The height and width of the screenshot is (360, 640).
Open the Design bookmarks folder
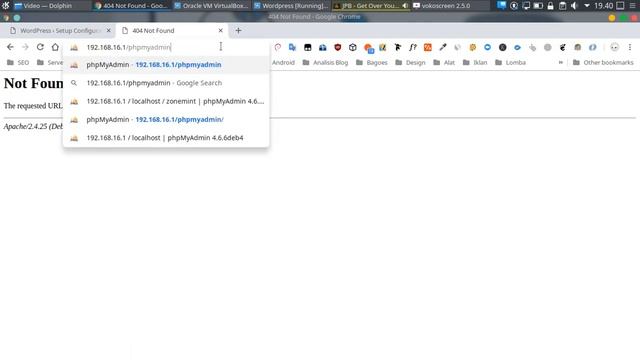click(410, 62)
